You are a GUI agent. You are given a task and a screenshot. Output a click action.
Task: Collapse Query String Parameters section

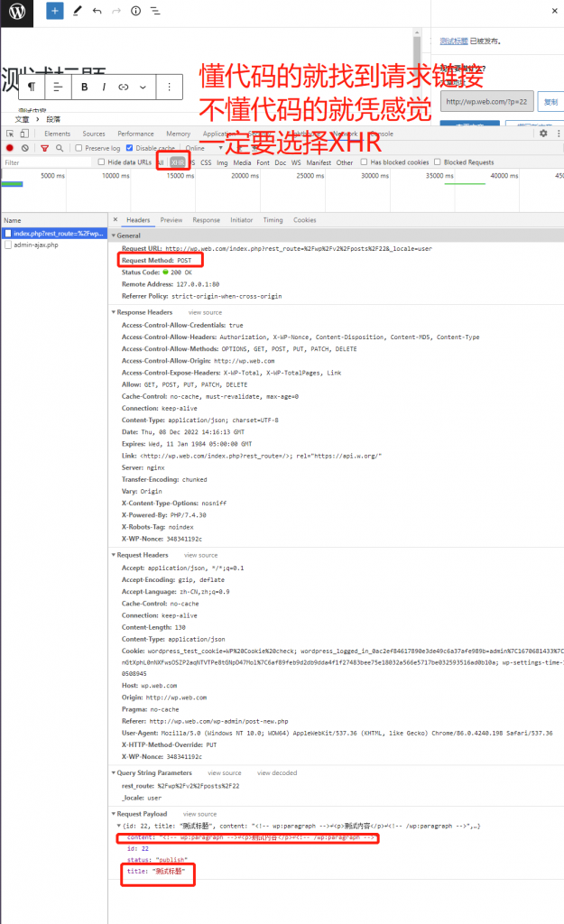tap(114, 772)
